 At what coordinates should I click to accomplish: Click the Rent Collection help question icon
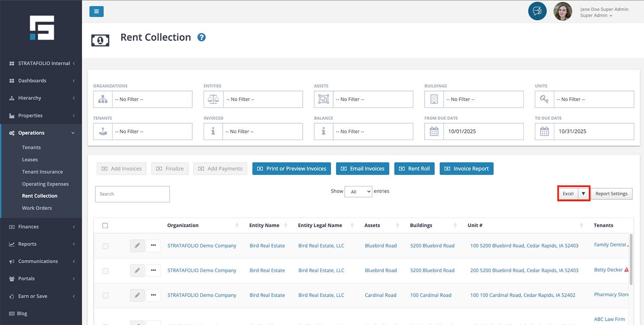(x=201, y=37)
